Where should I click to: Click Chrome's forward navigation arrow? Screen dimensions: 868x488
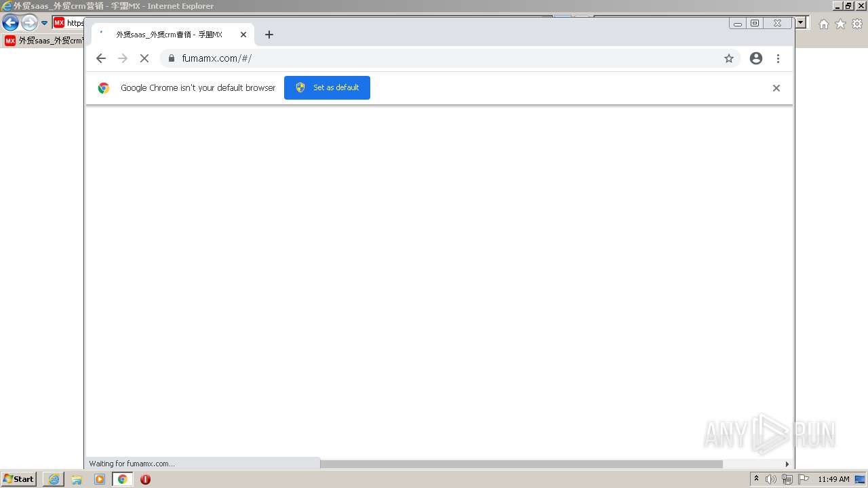point(123,58)
